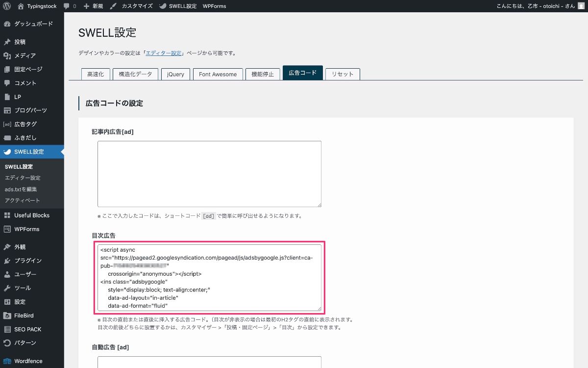This screenshot has width=588, height=368.
Task: Click the 設定 sliders icon
Action: coord(7,302)
